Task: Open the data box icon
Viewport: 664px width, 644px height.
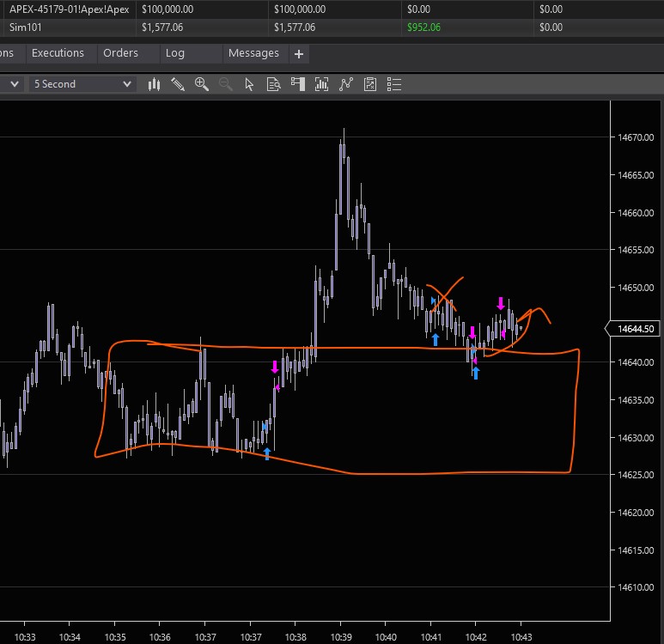Action: coord(273,84)
